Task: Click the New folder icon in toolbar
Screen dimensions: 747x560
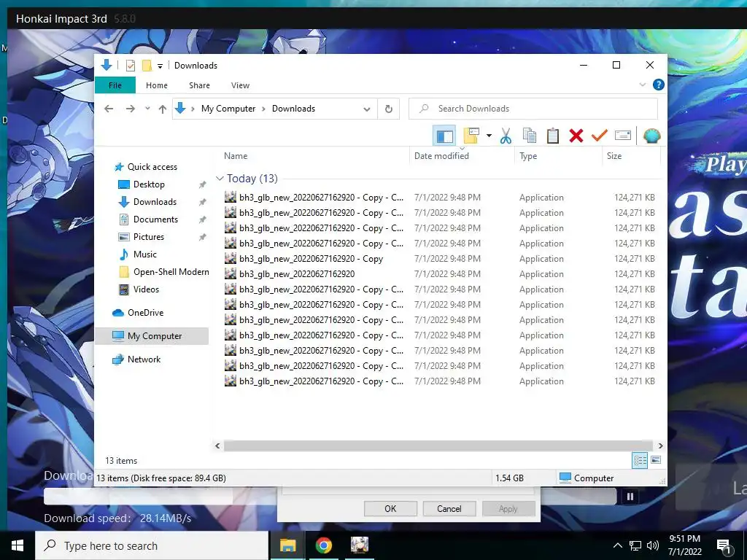Action: (471, 136)
